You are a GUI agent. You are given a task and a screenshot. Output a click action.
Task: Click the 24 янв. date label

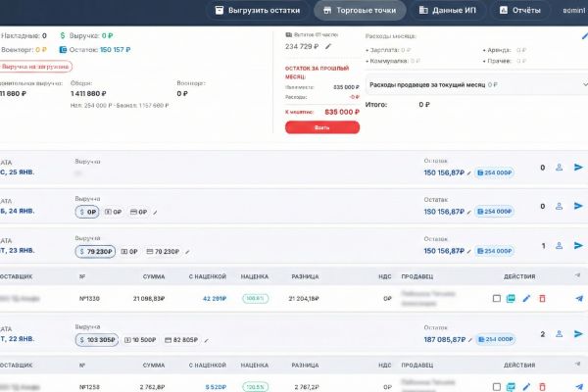click(x=17, y=211)
